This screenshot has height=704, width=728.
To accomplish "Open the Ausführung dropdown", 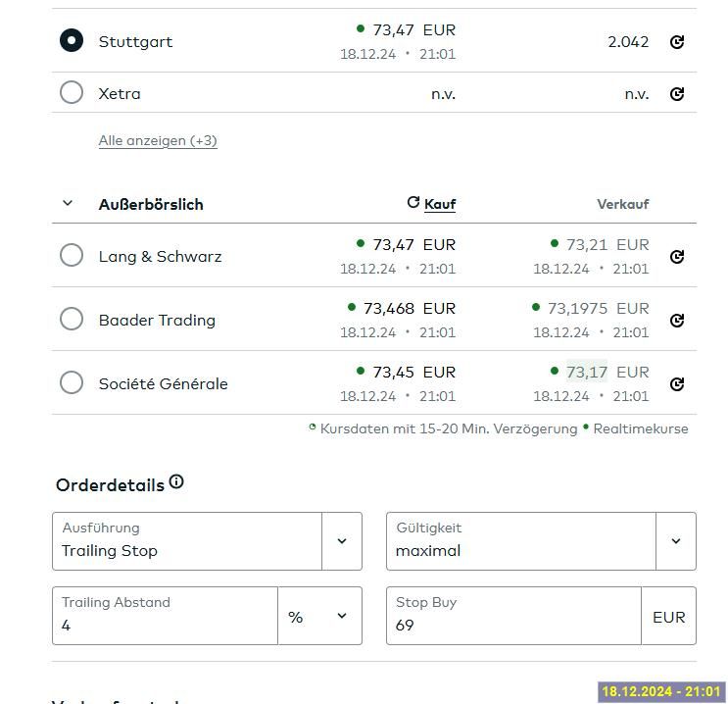I will (341, 541).
